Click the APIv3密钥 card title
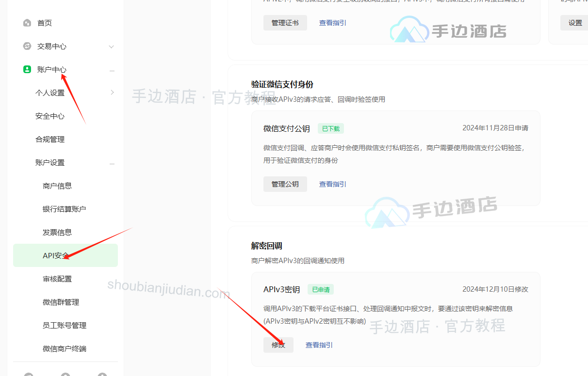Viewport: 588px width, 376px height. tap(282, 289)
